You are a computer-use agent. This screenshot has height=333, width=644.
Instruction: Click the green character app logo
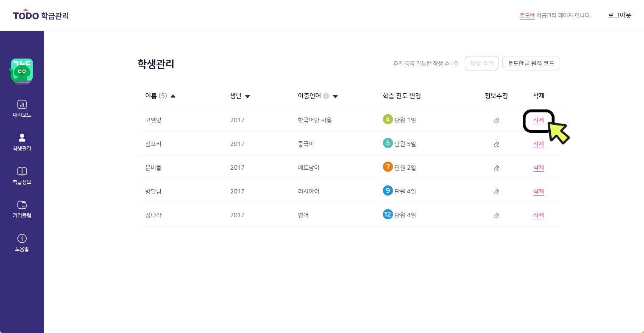pos(22,71)
